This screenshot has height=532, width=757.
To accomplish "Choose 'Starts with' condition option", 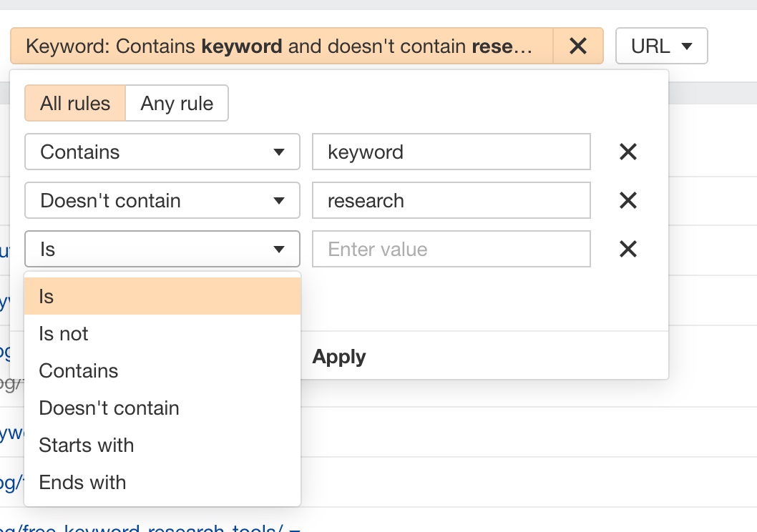I will 162,445.
